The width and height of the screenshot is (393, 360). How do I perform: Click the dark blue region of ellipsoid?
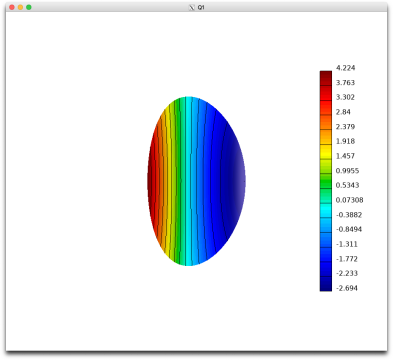pyautogui.click(x=230, y=180)
